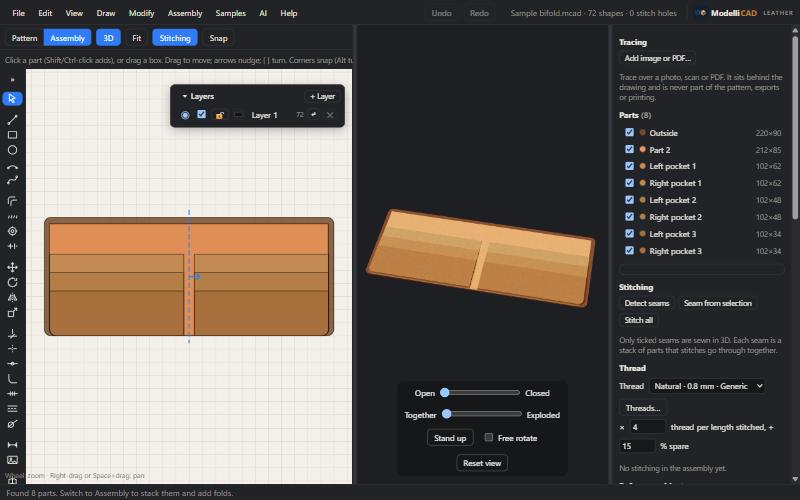Viewport: 800px width, 500px height.
Task: Click the thread per length multiplier field
Action: point(647,427)
